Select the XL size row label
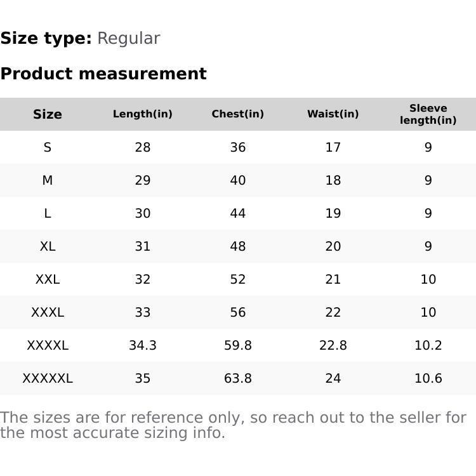This screenshot has height=476, width=476. [48, 246]
